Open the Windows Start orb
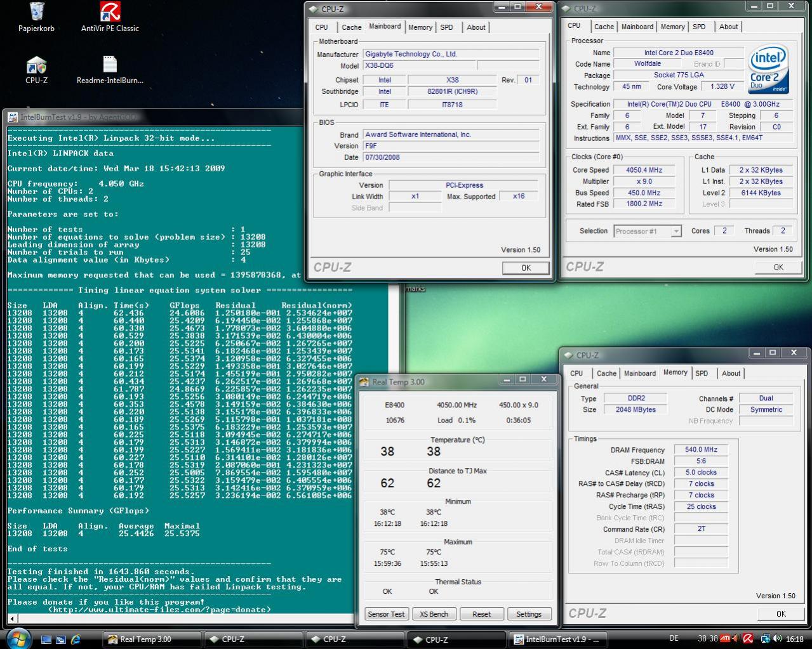812x649 pixels. coord(18,638)
